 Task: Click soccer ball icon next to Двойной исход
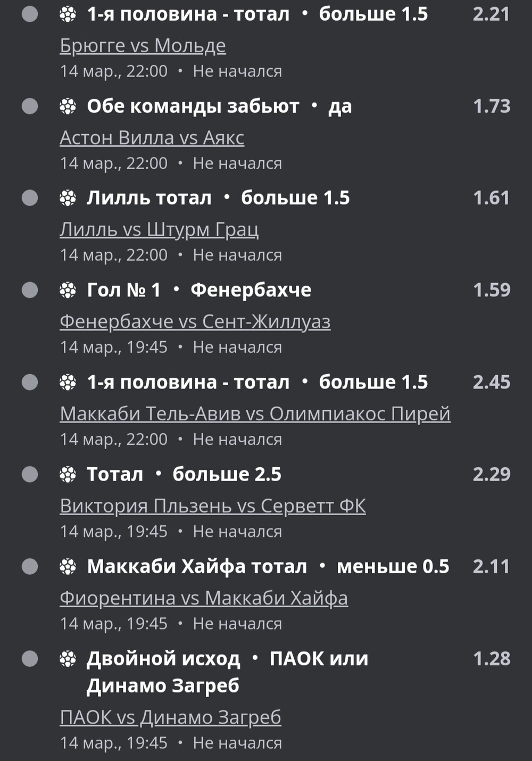click(x=68, y=659)
